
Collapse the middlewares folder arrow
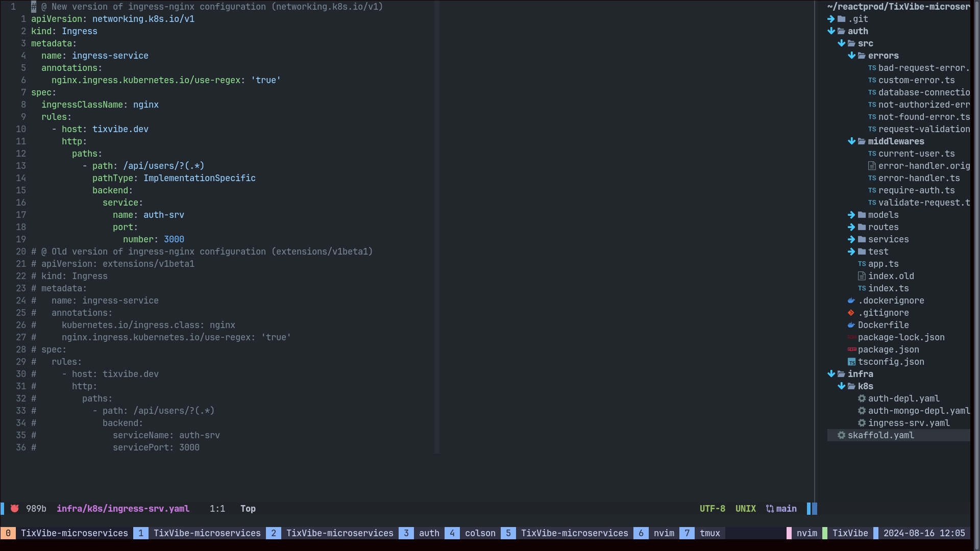[x=851, y=141]
